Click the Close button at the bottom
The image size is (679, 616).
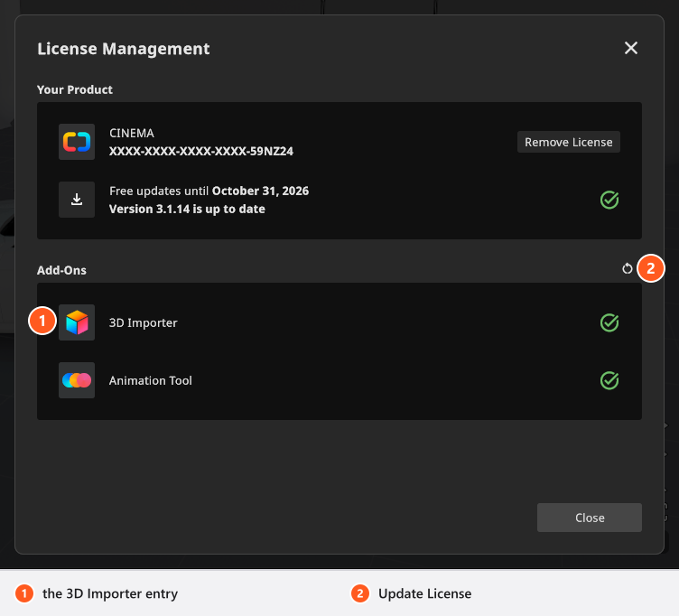590,518
